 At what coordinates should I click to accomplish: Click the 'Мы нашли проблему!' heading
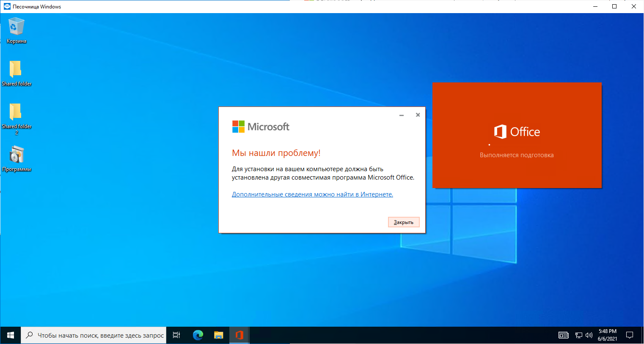[x=276, y=153]
